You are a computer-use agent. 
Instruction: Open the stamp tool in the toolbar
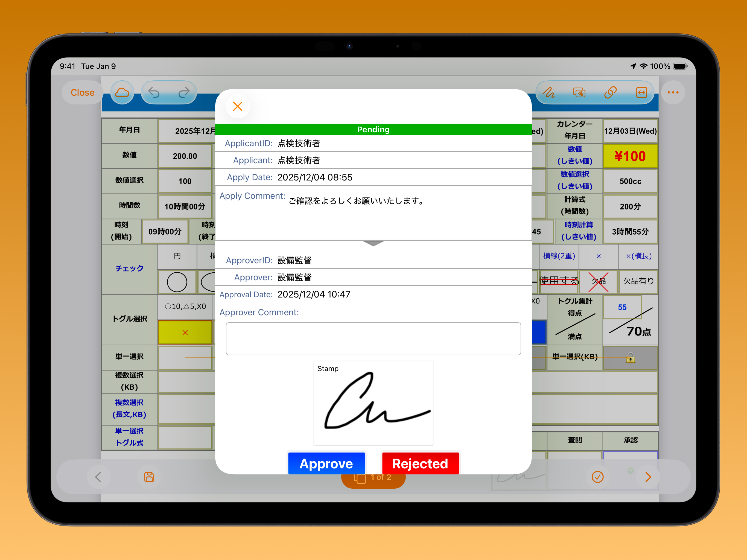(x=579, y=92)
